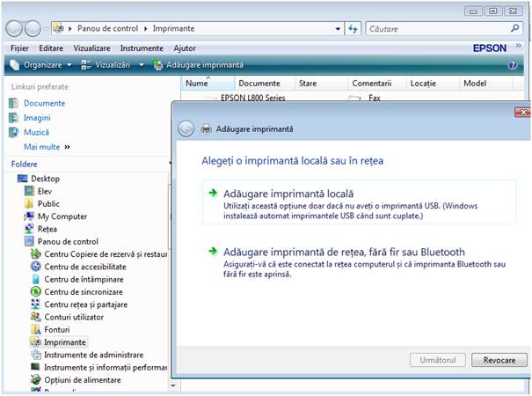Click the Imagini icon in favorite links
The image size is (532, 396).
(x=13, y=118)
